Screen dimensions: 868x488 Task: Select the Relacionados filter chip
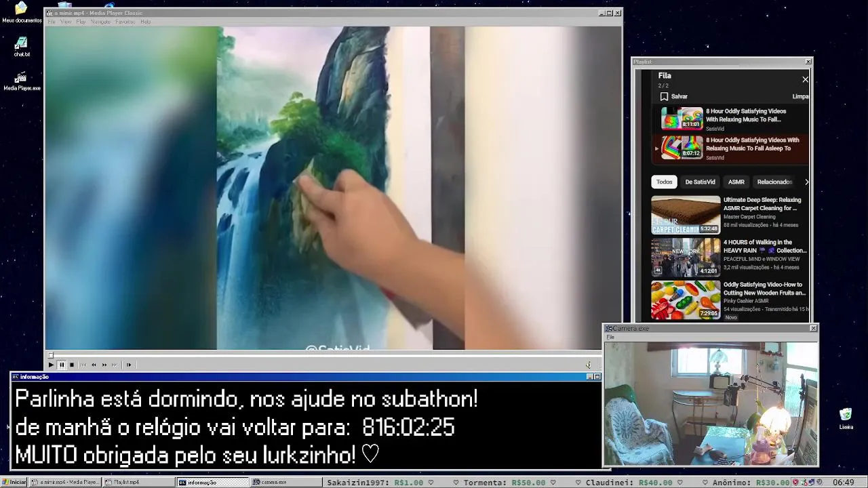pos(774,182)
